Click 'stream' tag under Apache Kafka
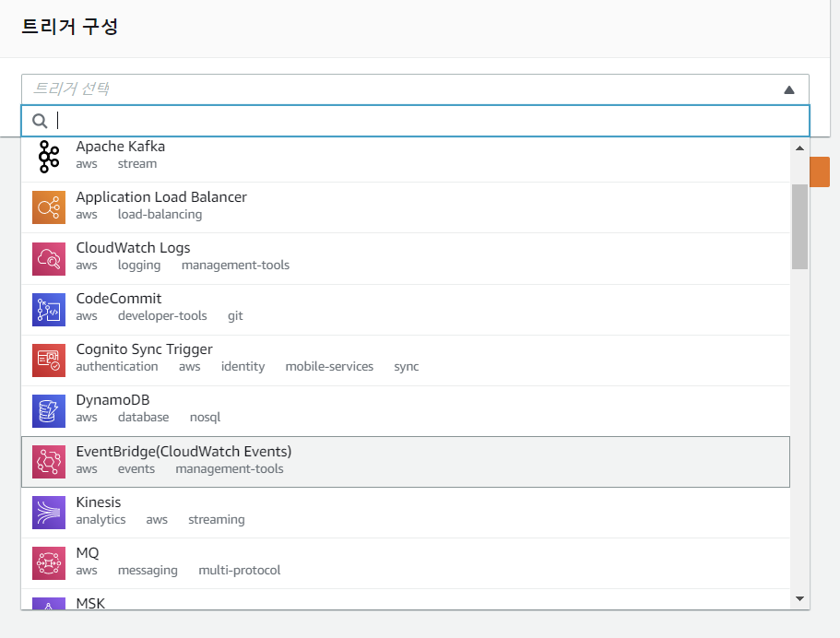The image size is (840, 638). tap(137, 163)
